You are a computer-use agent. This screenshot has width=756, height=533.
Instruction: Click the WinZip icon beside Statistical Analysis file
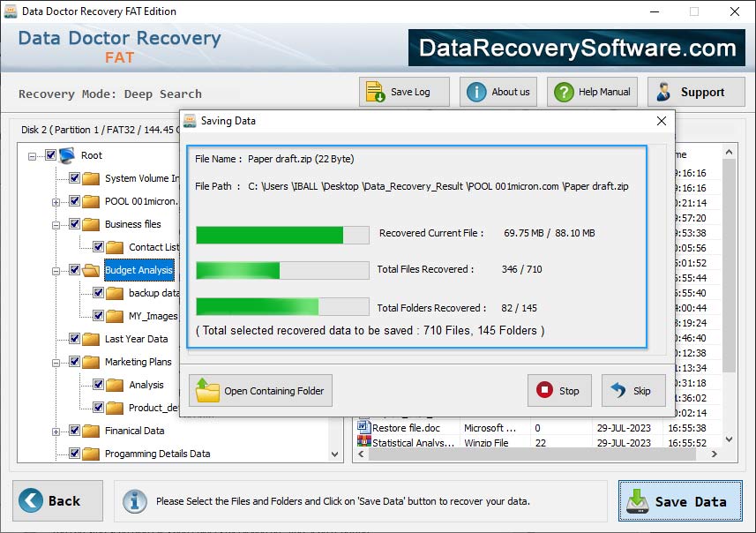[x=364, y=444]
